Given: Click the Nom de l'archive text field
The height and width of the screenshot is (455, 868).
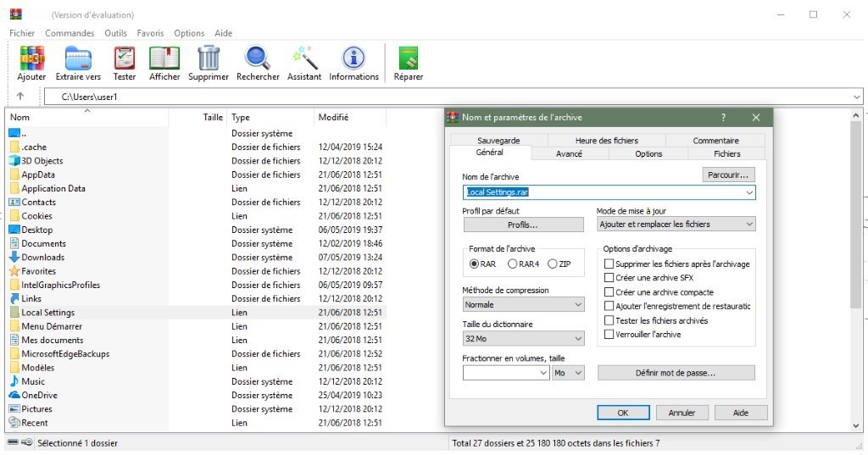Looking at the screenshot, I should [602, 192].
